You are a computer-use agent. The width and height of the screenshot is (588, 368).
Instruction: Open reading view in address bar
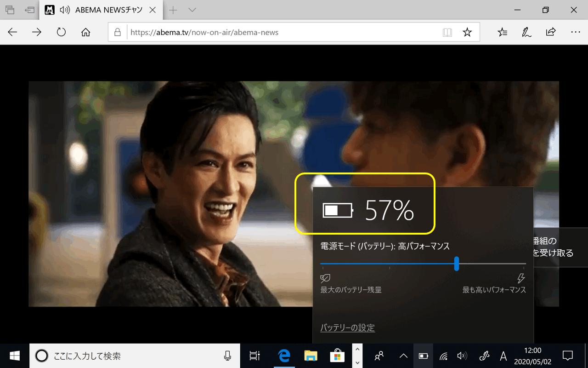[x=447, y=32]
